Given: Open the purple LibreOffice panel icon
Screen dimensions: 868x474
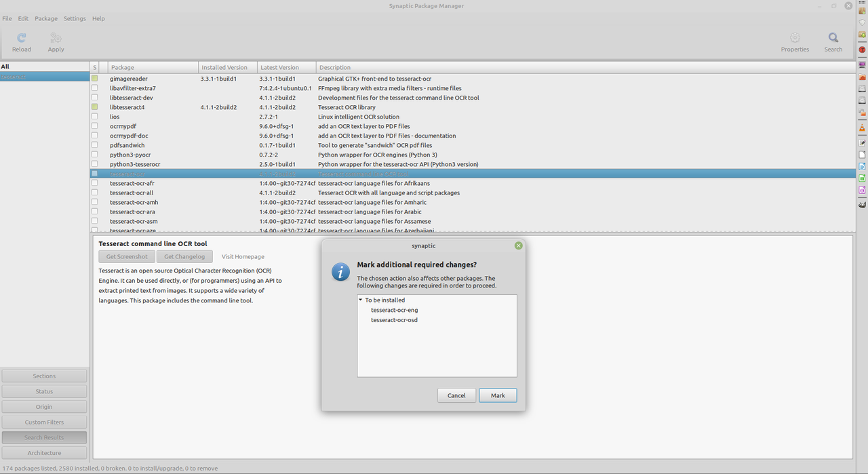Looking at the screenshot, I should point(862,191).
